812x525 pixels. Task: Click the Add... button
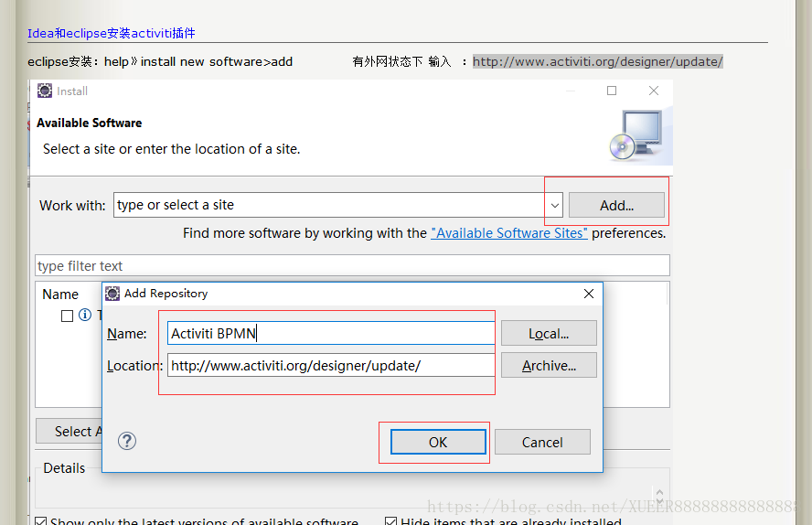616,206
